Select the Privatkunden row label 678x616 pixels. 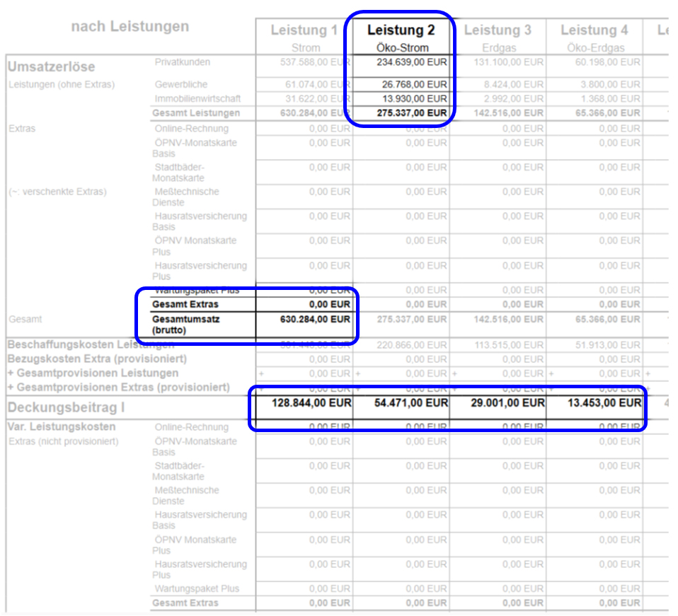pyautogui.click(x=182, y=62)
